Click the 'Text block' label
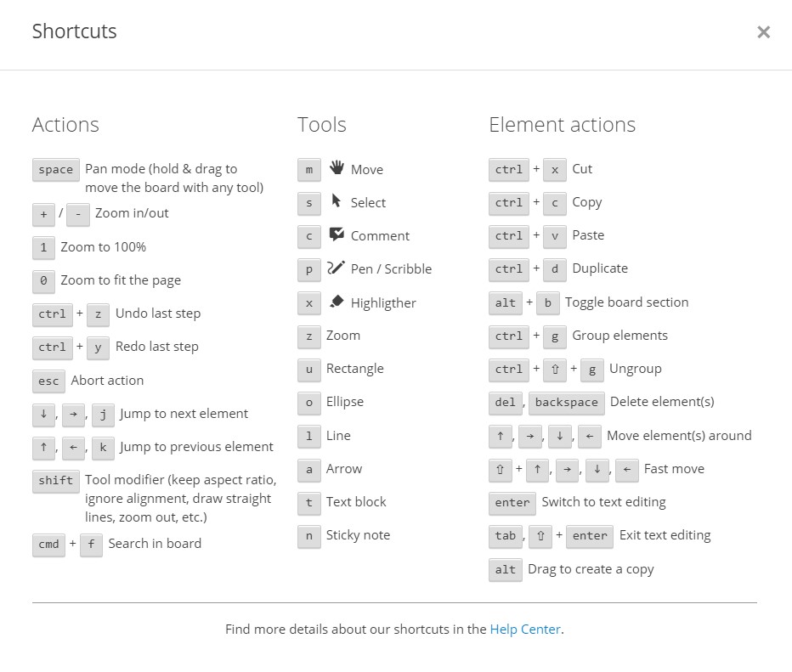The height and width of the screenshot is (672, 792). (x=356, y=502)
